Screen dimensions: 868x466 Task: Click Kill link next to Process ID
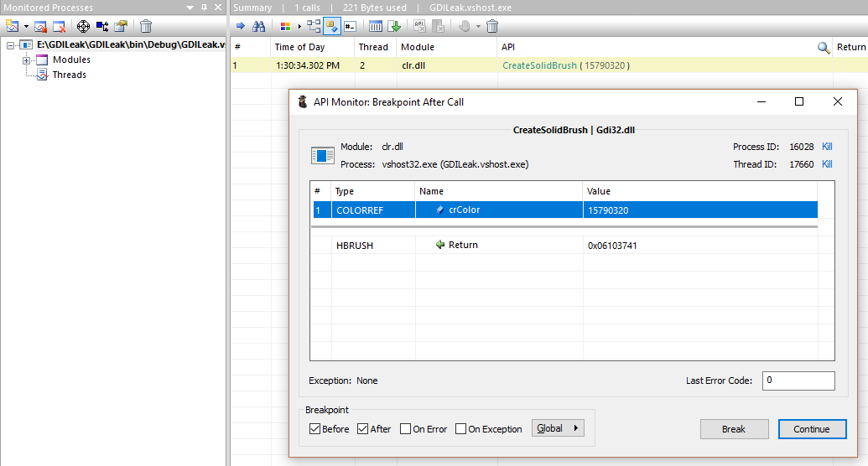tap(827, 147)
